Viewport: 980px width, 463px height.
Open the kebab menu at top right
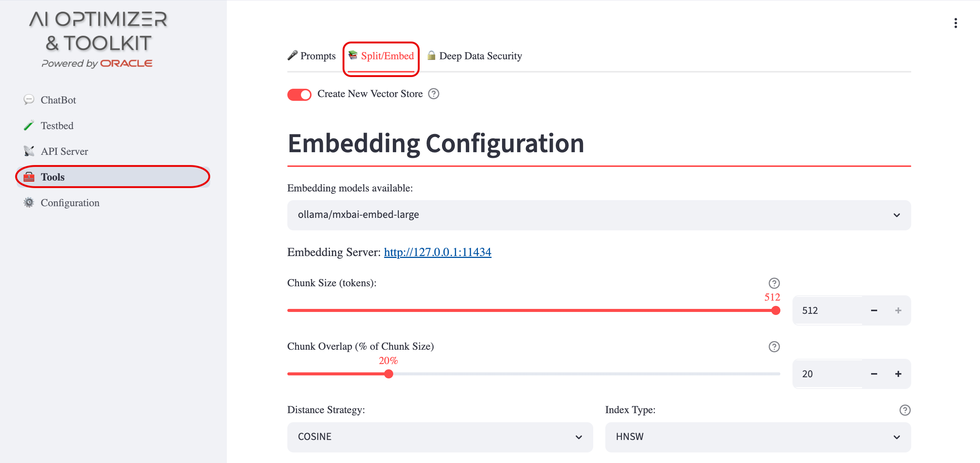point(955,23)
